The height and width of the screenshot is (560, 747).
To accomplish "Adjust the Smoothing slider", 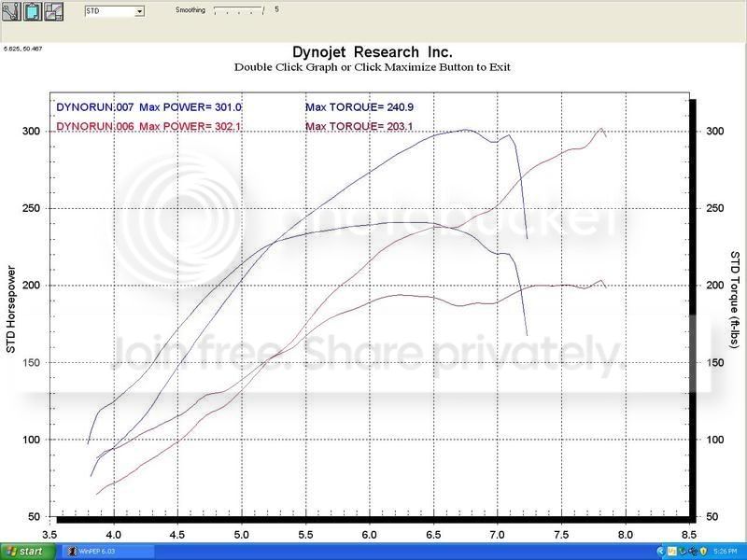I will [x=239, y=10].
